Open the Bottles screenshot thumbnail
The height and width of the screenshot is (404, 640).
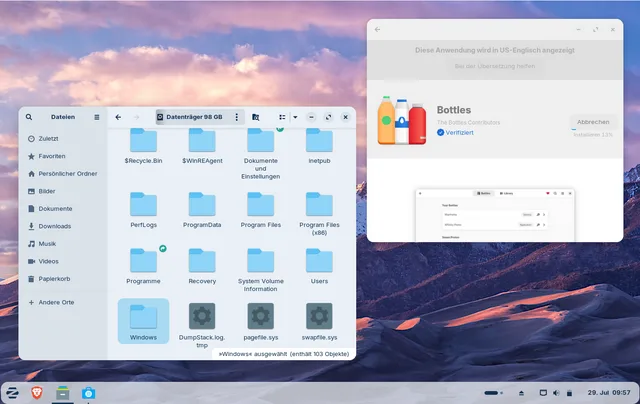[x=495, y=215]
